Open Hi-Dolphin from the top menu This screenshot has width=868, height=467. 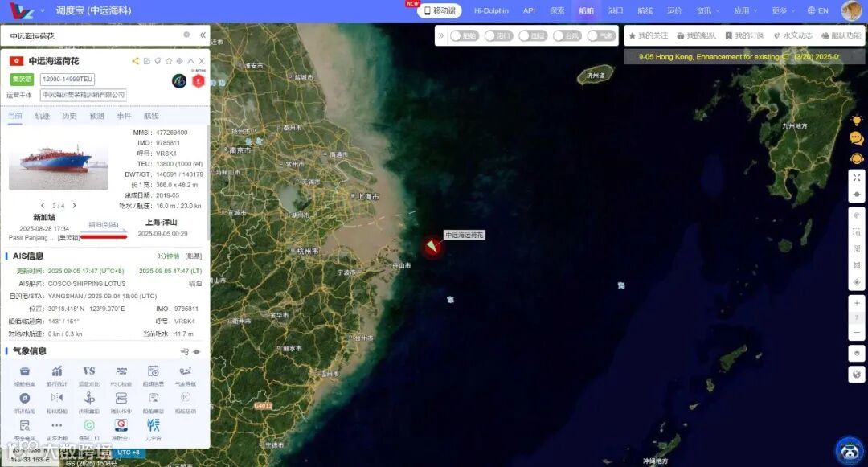pos(491,10)
